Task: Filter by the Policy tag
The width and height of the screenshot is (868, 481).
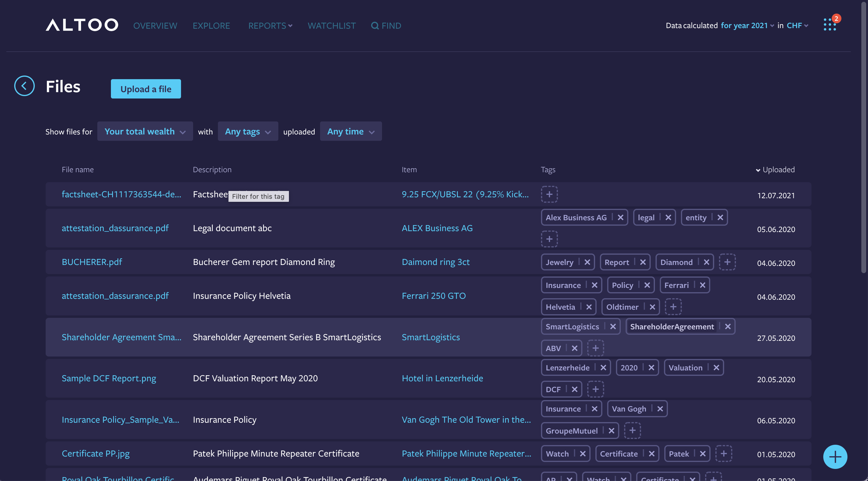Action: (x=622, y=285)
